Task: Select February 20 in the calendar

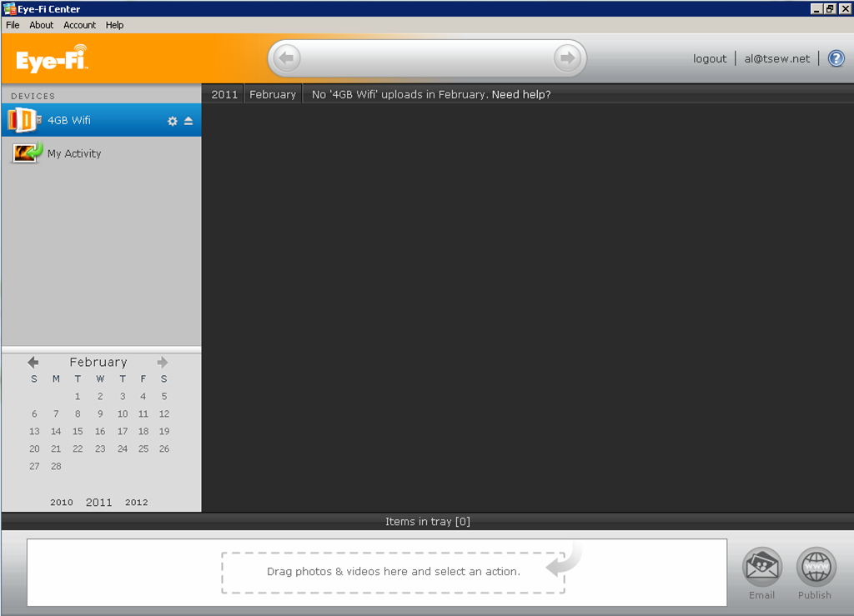Action: pyautogui.click(x=34, y=448)
